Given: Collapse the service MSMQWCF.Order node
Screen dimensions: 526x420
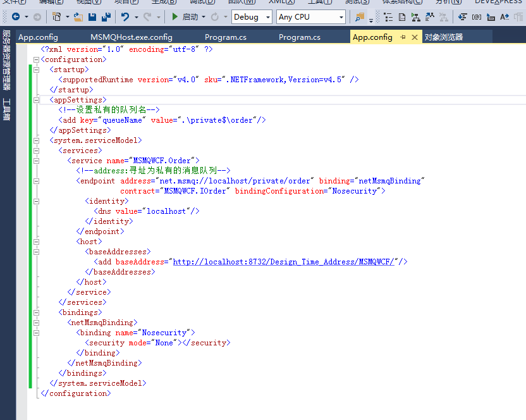Looking at the screenshot, I should pos(36,161).
